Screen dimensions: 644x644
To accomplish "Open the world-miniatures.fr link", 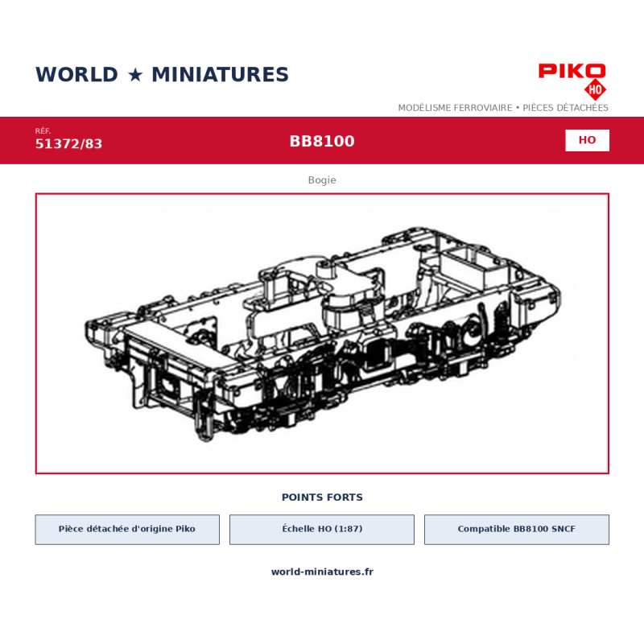I will point(322,572).
